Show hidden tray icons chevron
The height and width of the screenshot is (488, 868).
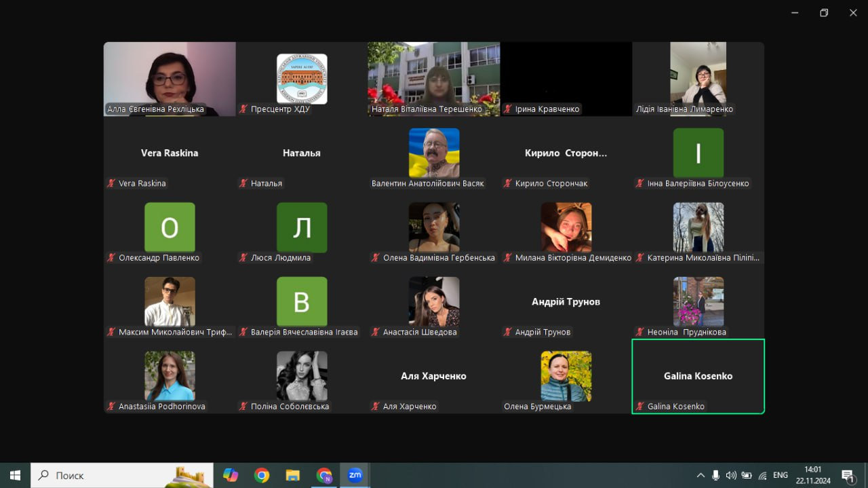coord(701,475)
